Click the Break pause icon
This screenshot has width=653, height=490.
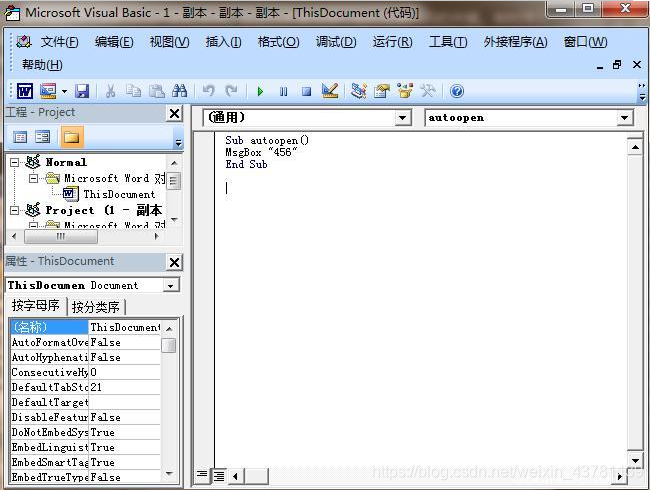pyautogui.click(x=283, y=91)
